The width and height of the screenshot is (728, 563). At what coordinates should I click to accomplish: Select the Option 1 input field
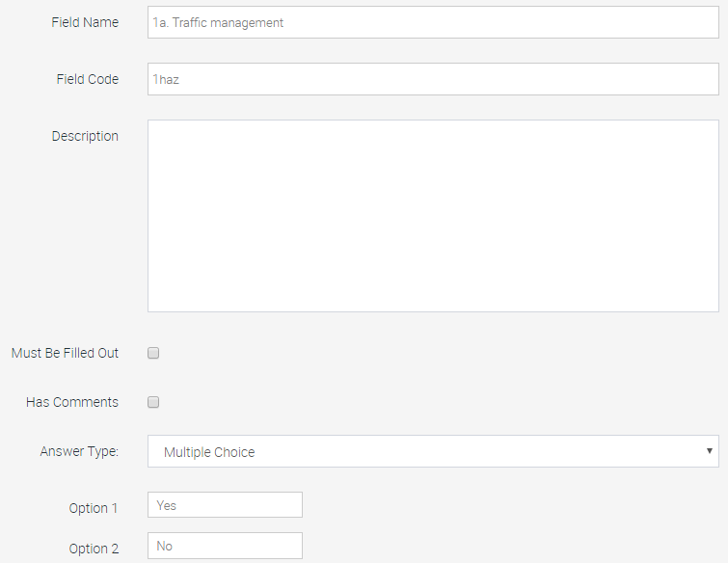[225, 505]
